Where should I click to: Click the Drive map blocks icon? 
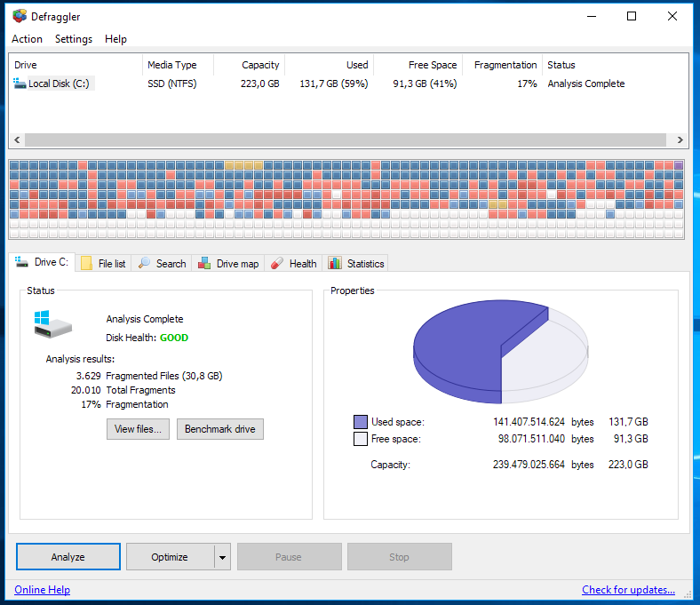click(204, 263)
